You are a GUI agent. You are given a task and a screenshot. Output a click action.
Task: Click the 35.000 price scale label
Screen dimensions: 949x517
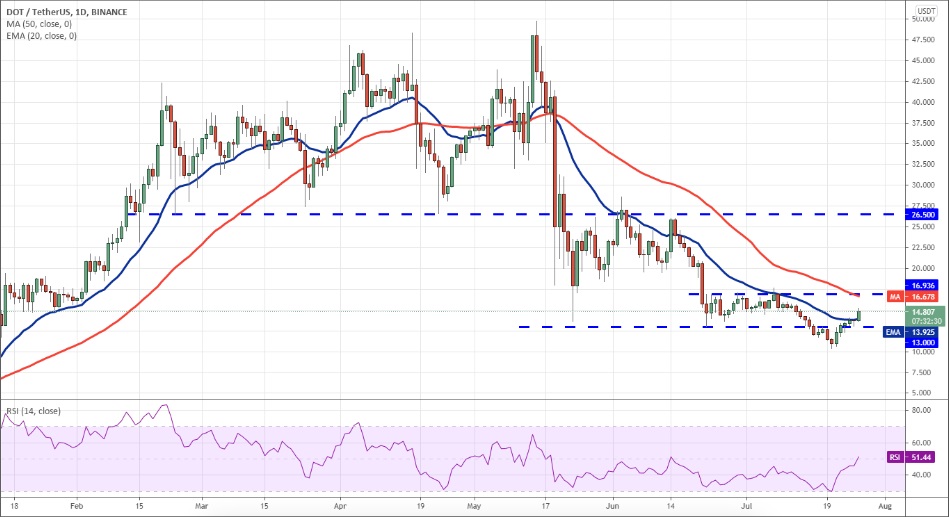click(922, 143)
